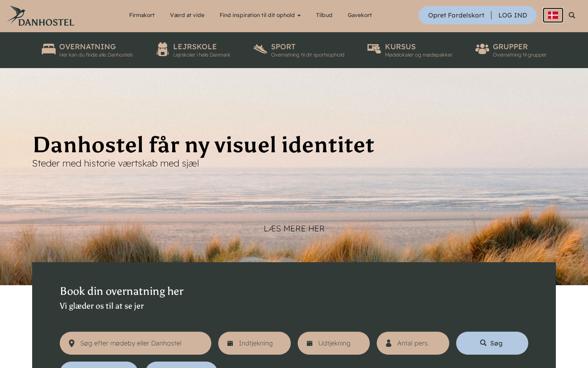Open the Firmakort menu item

click(x=142, y=15)
